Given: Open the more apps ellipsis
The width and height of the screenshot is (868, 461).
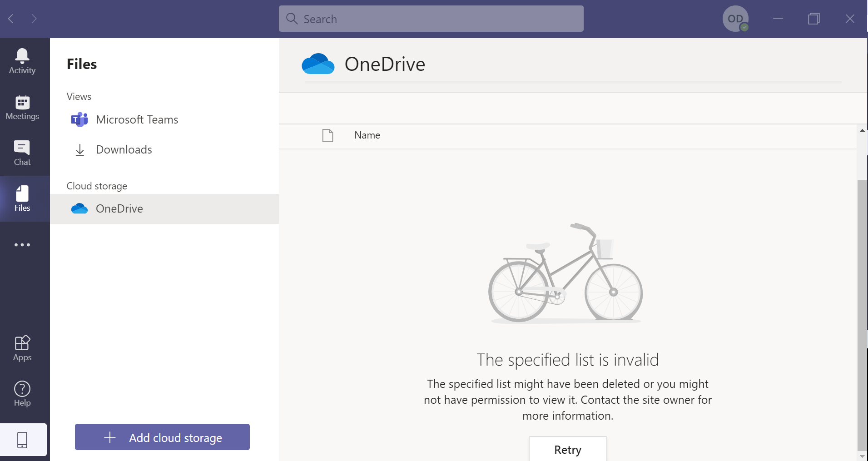Looking at the screenshot, I should point(22,245).
